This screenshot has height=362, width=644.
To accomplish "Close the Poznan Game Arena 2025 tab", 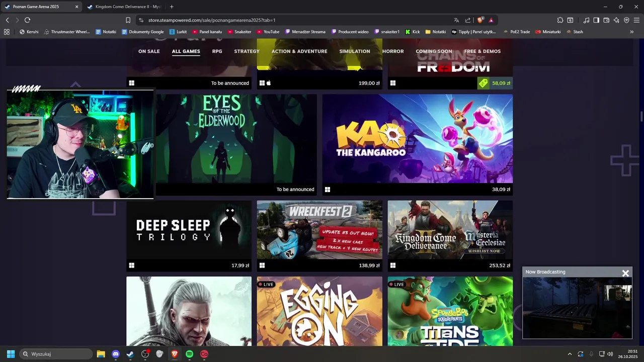I will pos(77,7).
